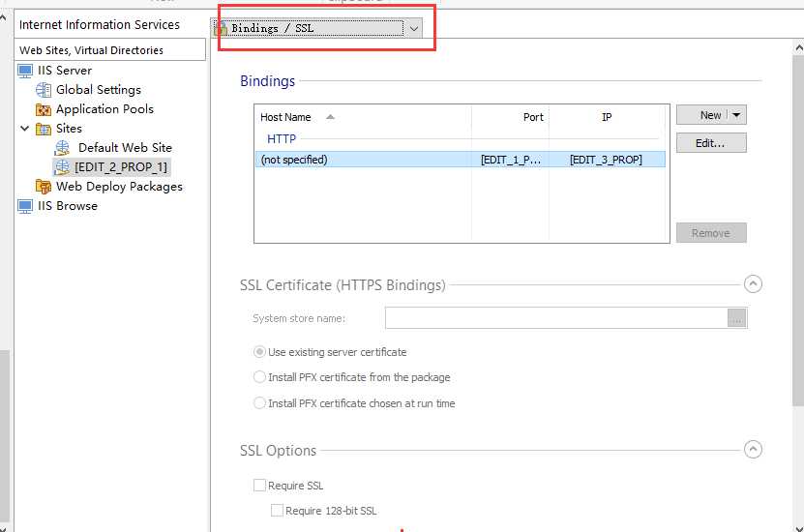
Task: Click the lock icon in Bindings / SSL combo
Action: [221, 28]
